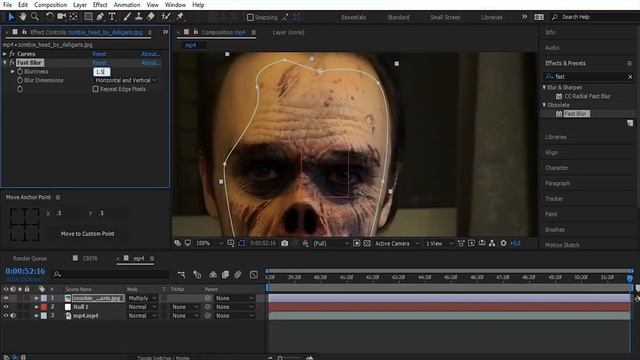Image resolution: width=640 pixels, height=360 pixels.
Task: Collapse the Blur & Sharpen category
Action: click(x=544, y=87)
